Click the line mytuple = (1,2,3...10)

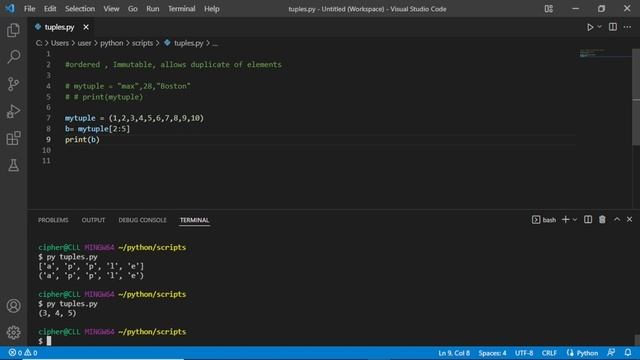(x=134, y=118)
